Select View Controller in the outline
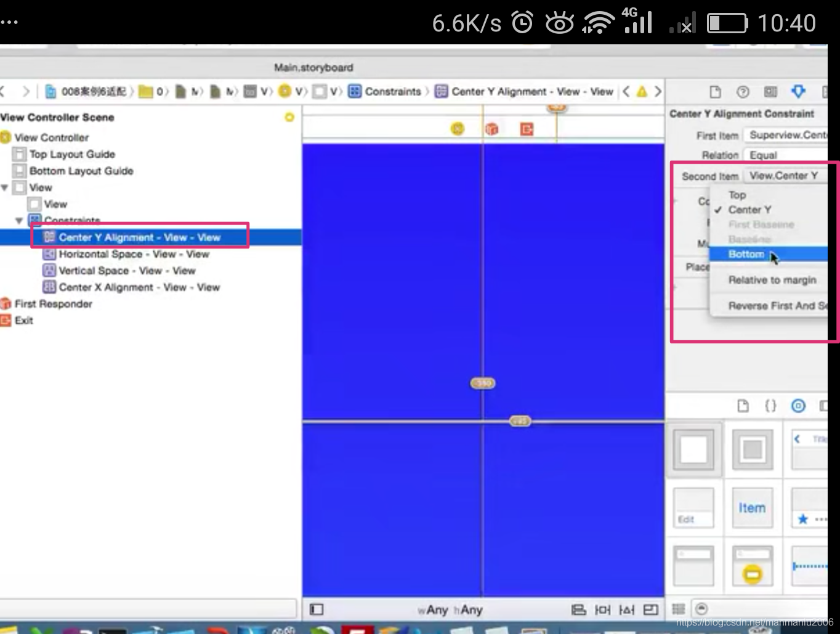This screenshot has height=634, width=840. 52,137
